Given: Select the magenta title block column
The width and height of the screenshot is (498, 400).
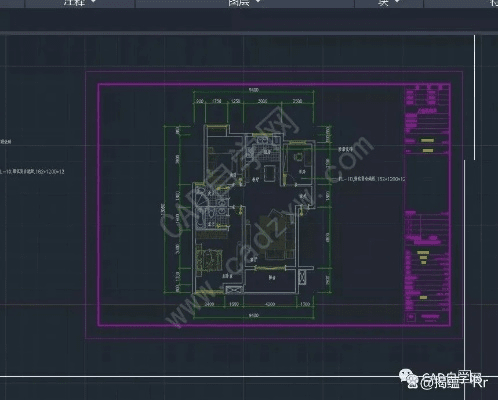Looking at the screenshot, I should click(427, 204).
